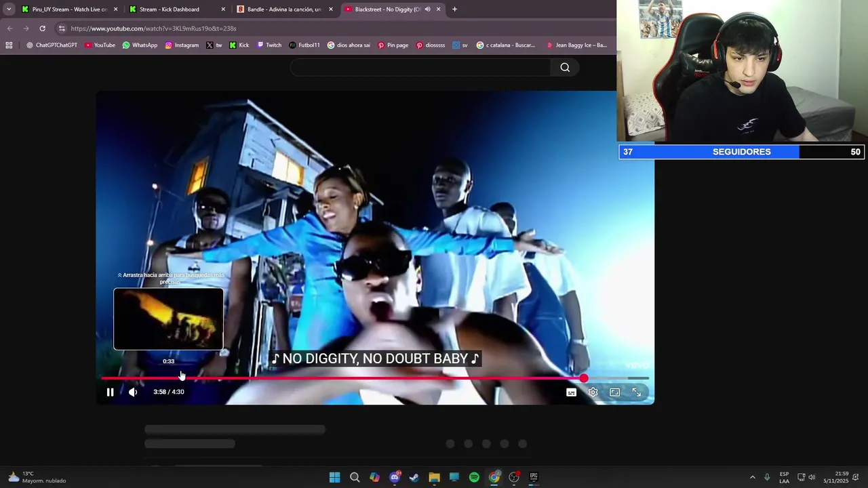Show hidden system tray icons
Screen dimensions: 868x488
tap(752, 477)
